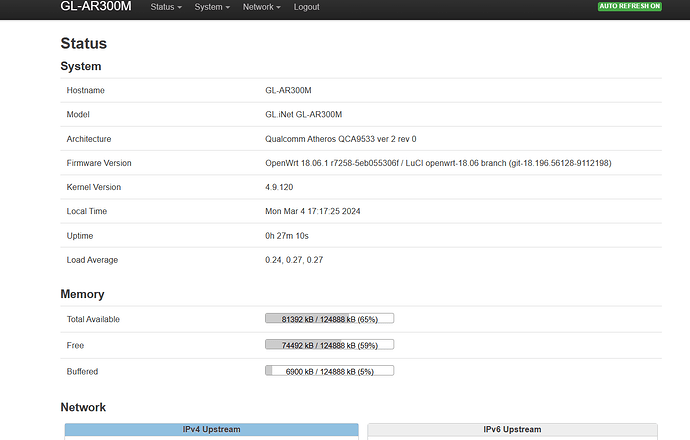Click the System section heading

(x=81, y=66)
